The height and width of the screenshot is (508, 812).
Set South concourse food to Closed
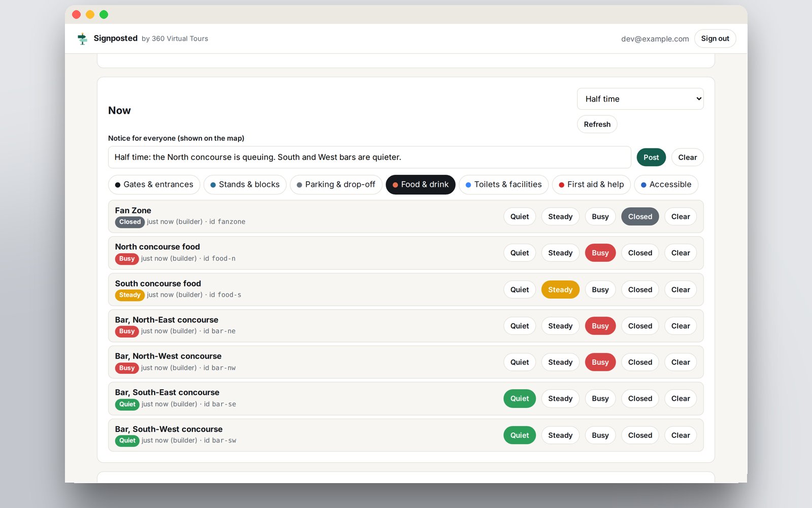click(x=640, y=290)
